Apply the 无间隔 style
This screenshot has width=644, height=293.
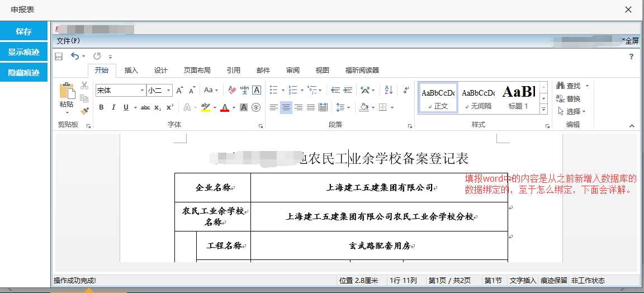(479, 98)
